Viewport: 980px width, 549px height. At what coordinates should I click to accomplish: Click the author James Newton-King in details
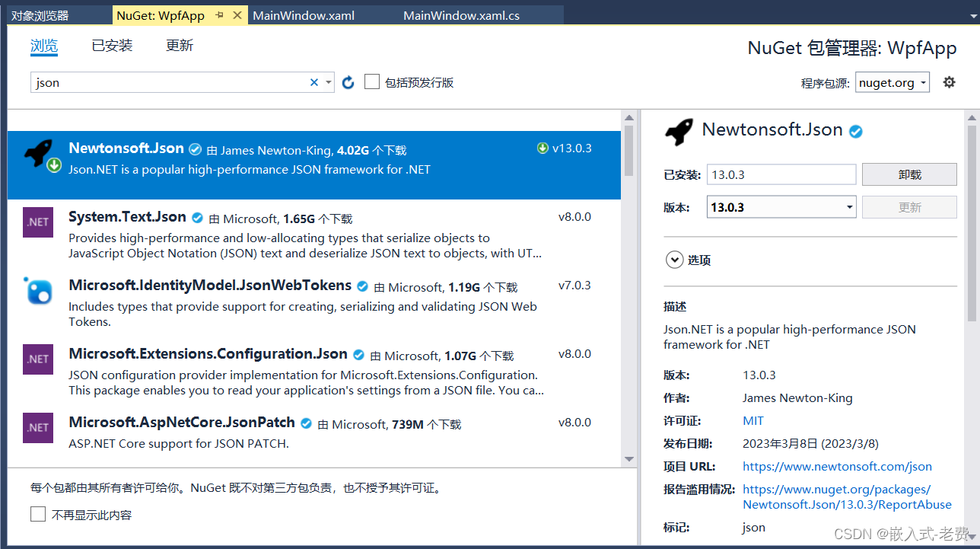797,397
